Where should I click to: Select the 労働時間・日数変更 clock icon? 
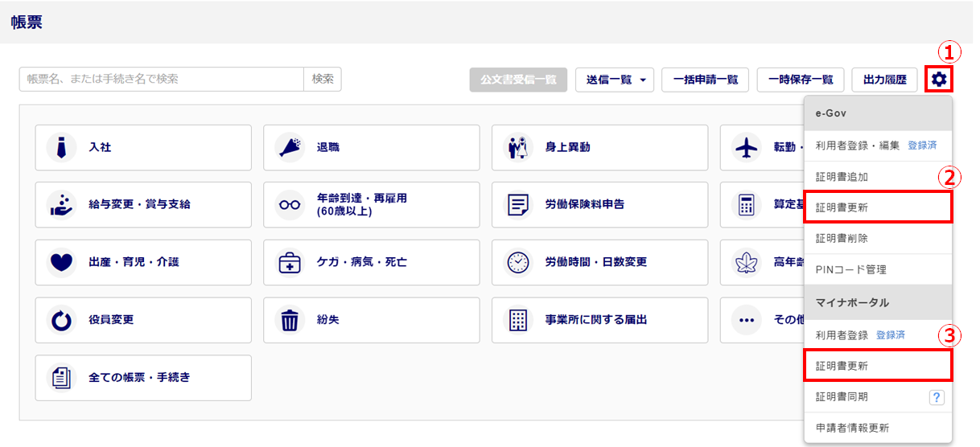click(518, 262)
